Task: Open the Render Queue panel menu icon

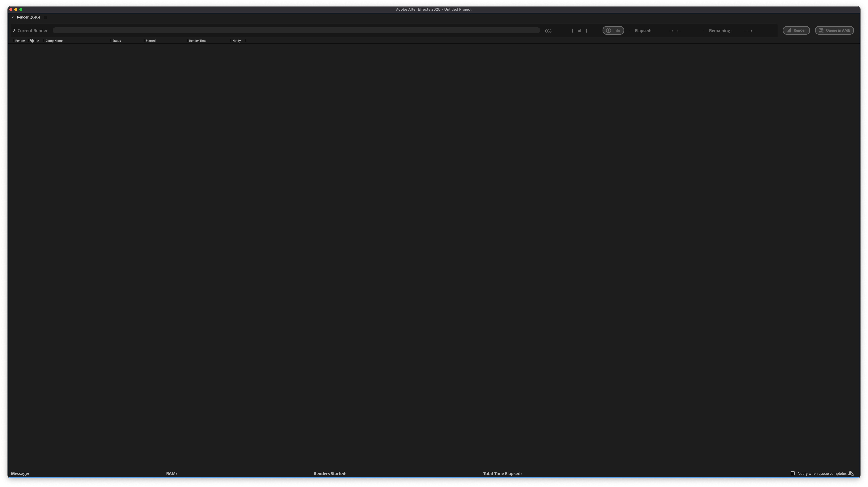Action: pyautogui.click(x=45, y=17)
